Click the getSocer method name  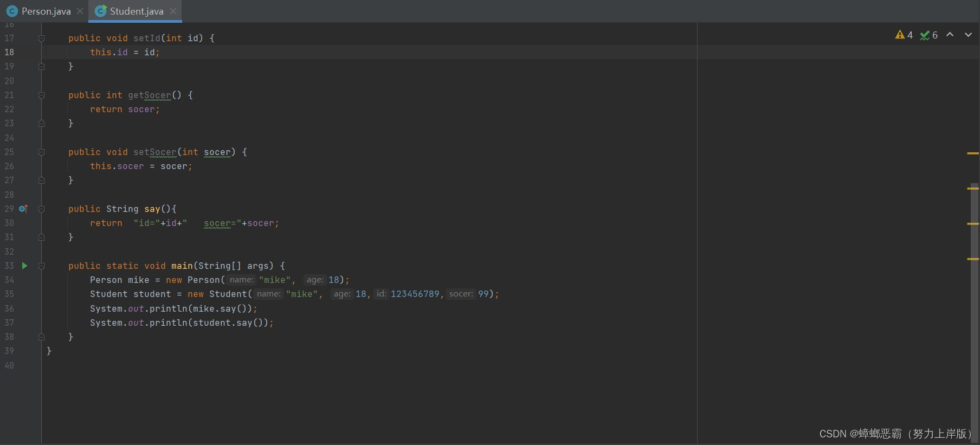150,95
